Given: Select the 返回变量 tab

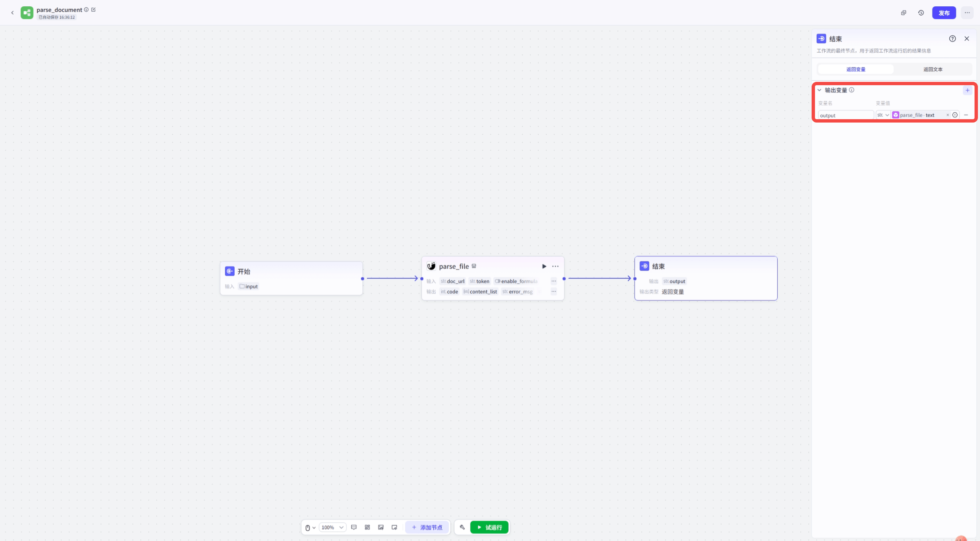Looking at the screenshot, I should [855, 69].
